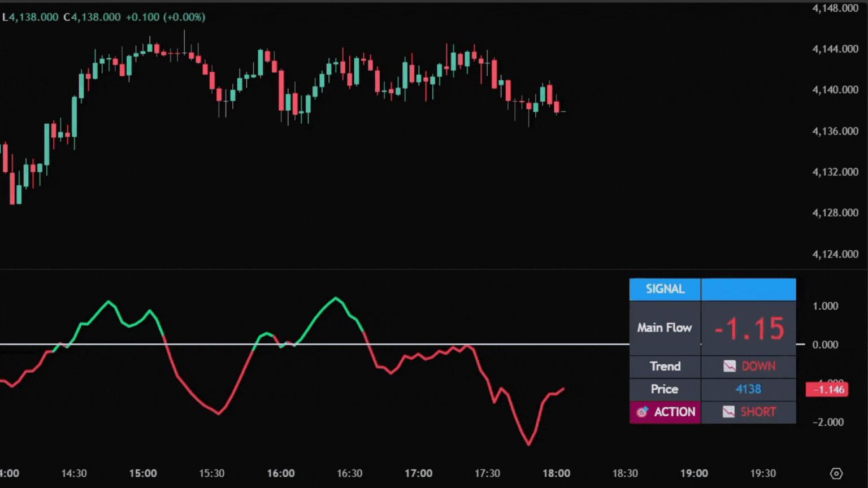This screenshot has width=868, height=488.
Task: Click the Main Flow label
Action: click(665, 328)
